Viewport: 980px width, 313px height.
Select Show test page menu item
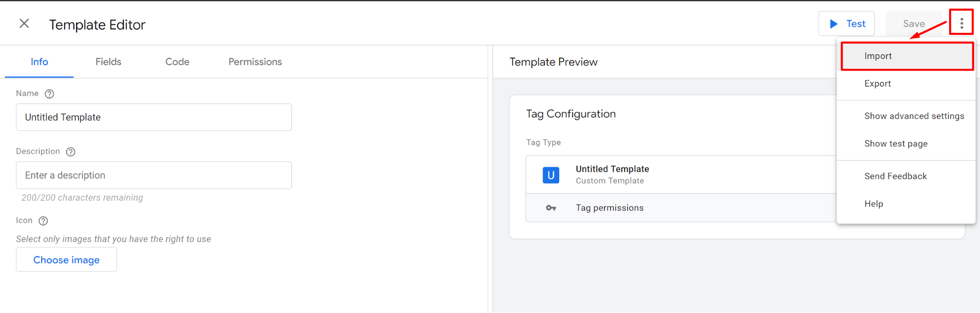click(x=896, y=144)
